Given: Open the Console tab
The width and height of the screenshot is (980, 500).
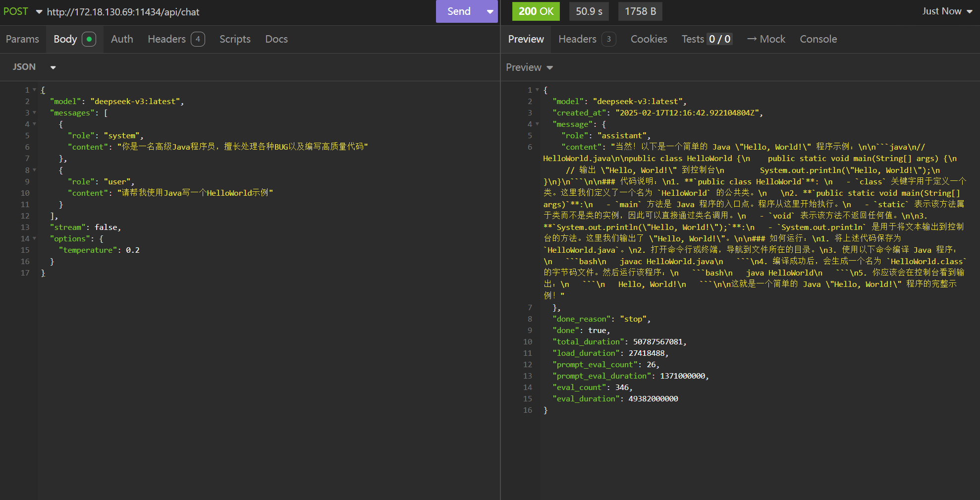Looking at the screenshot, I should click(x=818, y=39).
